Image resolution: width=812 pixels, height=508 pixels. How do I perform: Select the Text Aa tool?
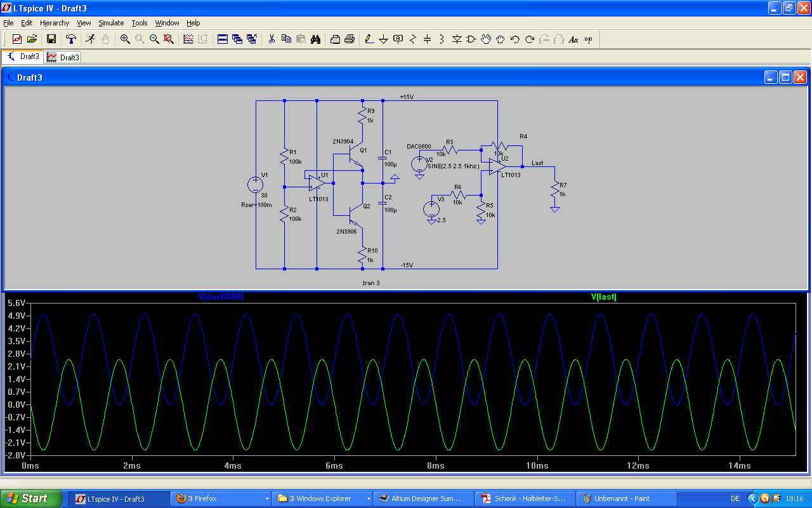point(573,39)
